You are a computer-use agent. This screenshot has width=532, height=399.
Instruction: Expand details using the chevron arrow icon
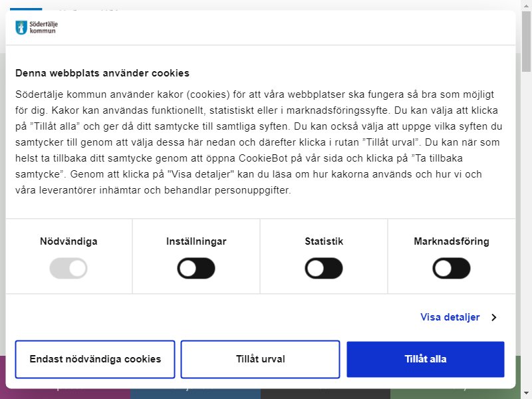494,317
